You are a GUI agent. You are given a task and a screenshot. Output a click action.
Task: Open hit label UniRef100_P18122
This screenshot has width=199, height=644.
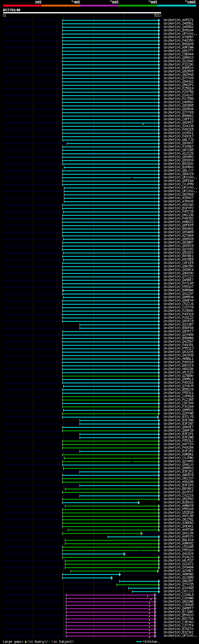[178, 317]
